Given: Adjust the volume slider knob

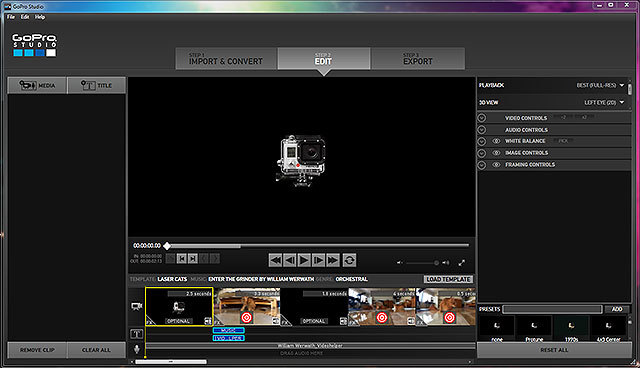Looking at the screenshot, I should [x=436, y=263].
